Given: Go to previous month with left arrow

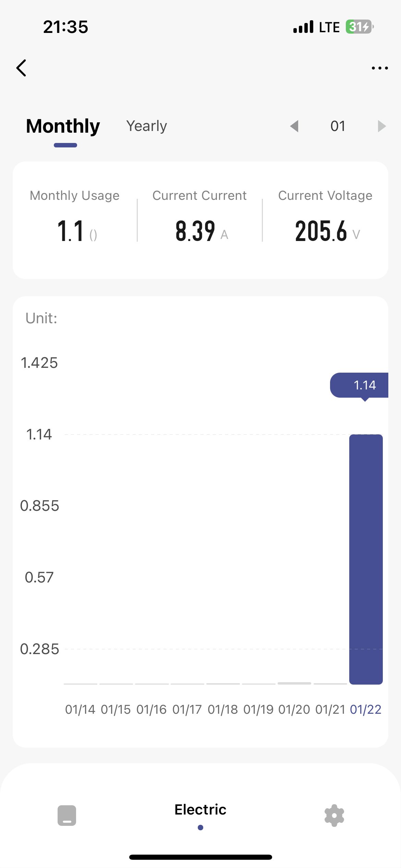Looking at the screenshot, I should [x=294, y=126].
